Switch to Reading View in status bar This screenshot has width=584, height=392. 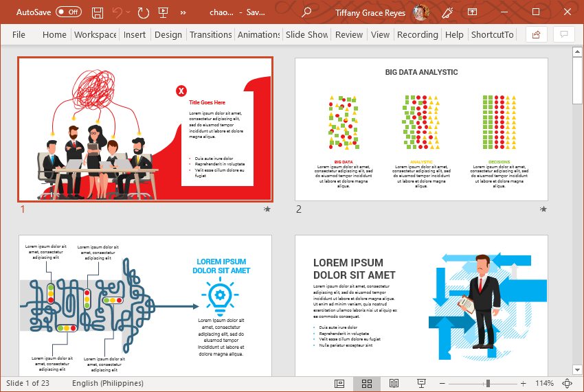pos(394,383)
